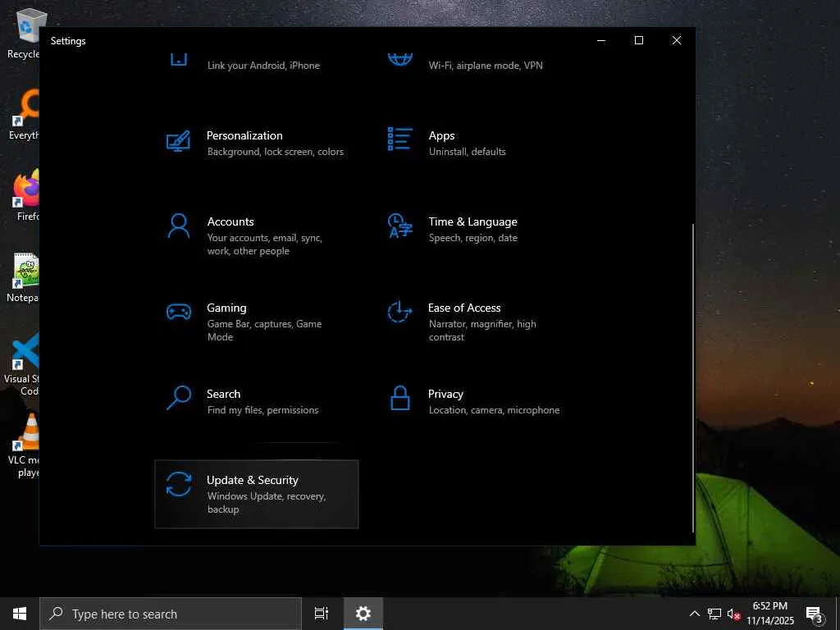Viewport: 840px width, 630px height.
Task: Click the Ease of Access icon
Action: pyautogui.click(x=399, y=312)
